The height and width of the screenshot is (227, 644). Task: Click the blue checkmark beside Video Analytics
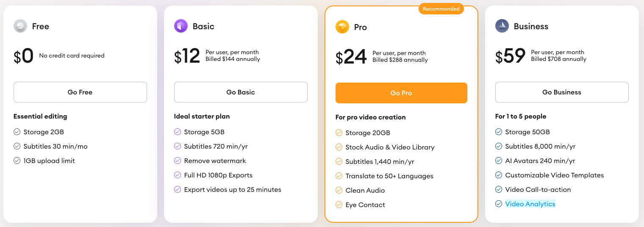click(x=499, y=204)
